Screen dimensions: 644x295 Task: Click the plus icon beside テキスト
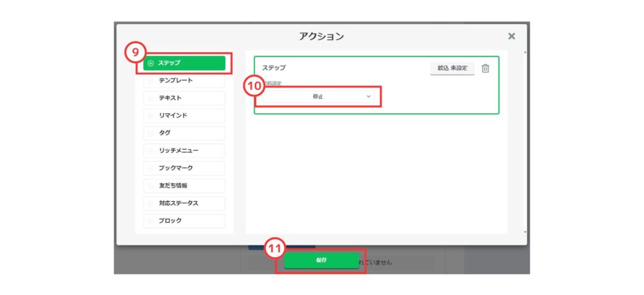click(150, 98)
